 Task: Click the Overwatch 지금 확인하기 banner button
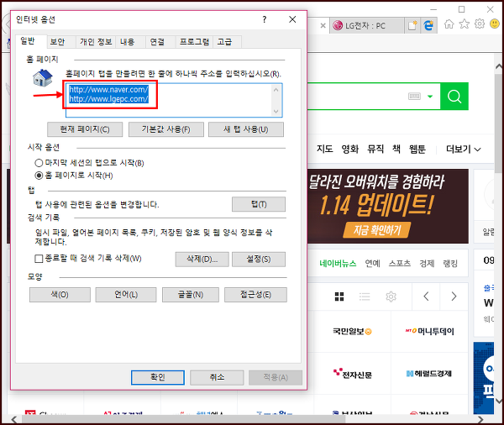tap(377, 230)
